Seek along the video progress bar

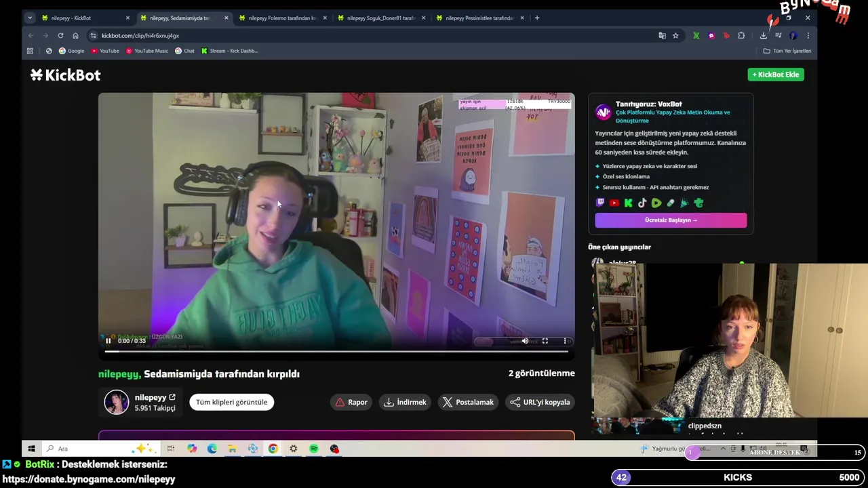click(336, 351)
